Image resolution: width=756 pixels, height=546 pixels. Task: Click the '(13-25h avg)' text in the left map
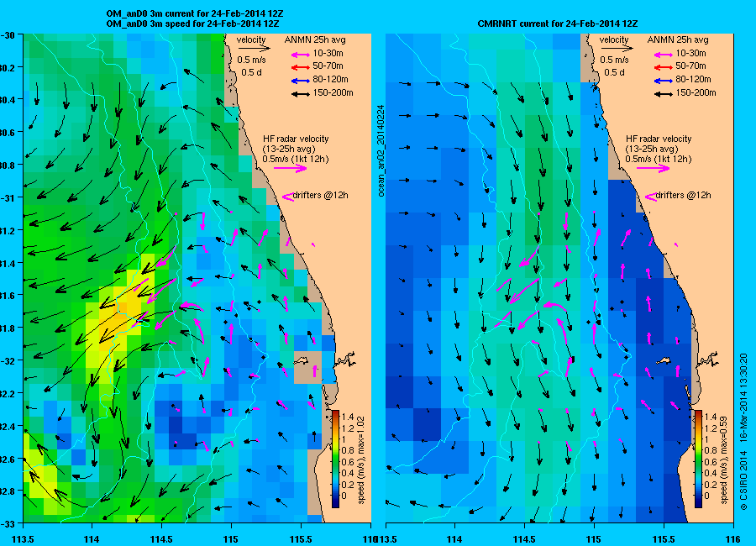pos(289,149)
